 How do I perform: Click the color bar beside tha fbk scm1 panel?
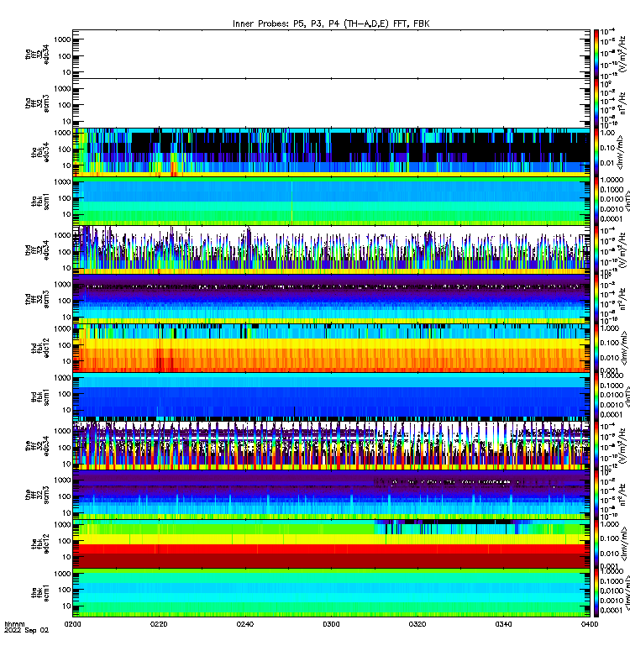[x=596, y=201]
